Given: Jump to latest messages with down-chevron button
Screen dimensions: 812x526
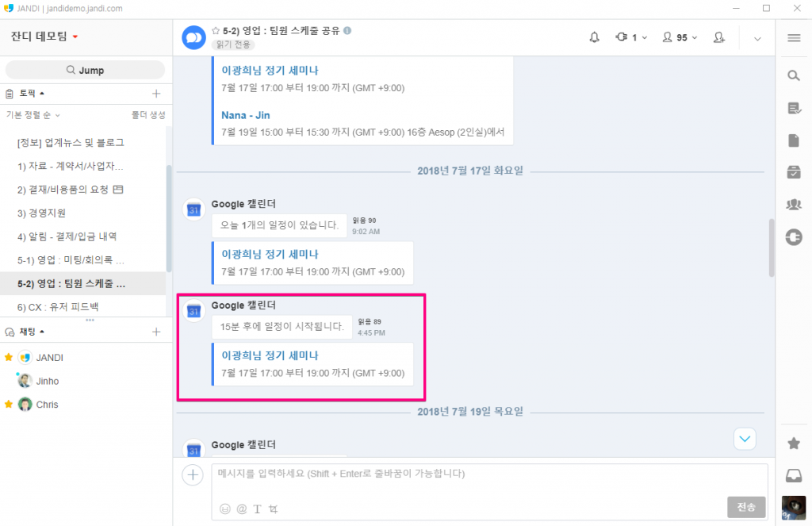Looking at the screenshot, I should click(x=745, y=439).
